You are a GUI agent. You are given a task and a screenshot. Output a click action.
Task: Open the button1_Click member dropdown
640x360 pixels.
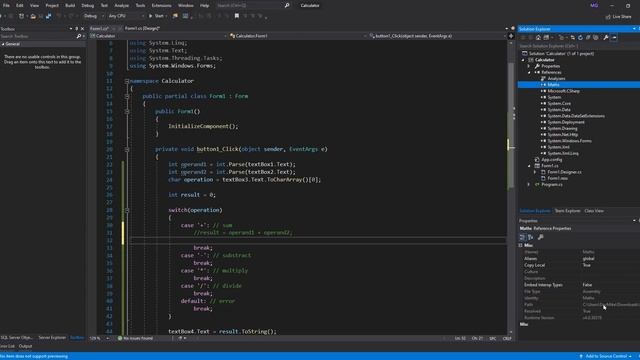(x=437, y=36)
